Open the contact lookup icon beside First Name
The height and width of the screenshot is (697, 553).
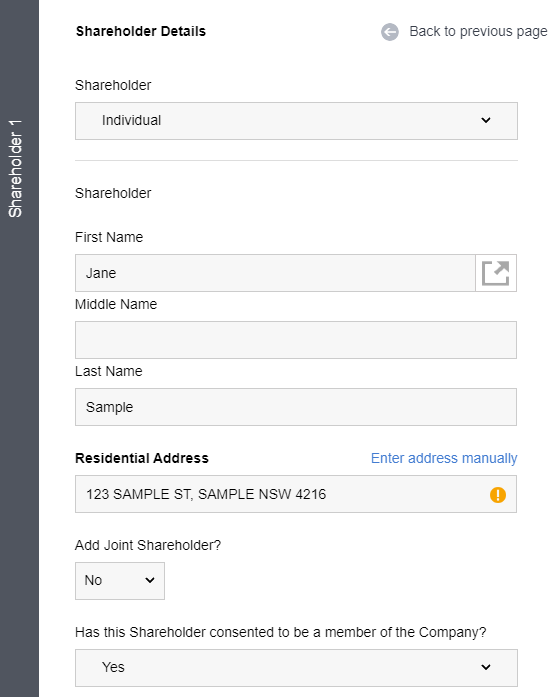tap(496, 273)
